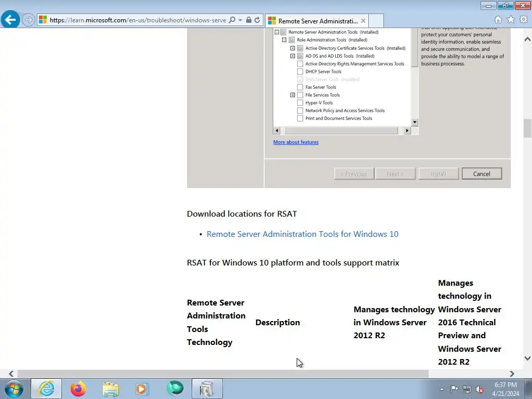Viewport: 532px width, 399px height.
Task: Click page horizontal scrollbar right arrow
Action: (x=512, y=374)
